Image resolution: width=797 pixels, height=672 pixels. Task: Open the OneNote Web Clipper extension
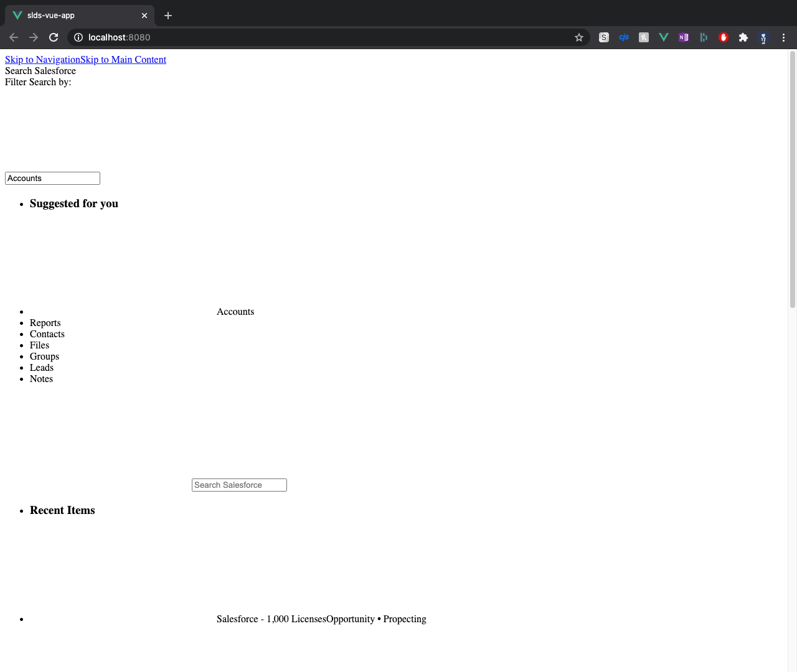point(684,37)
